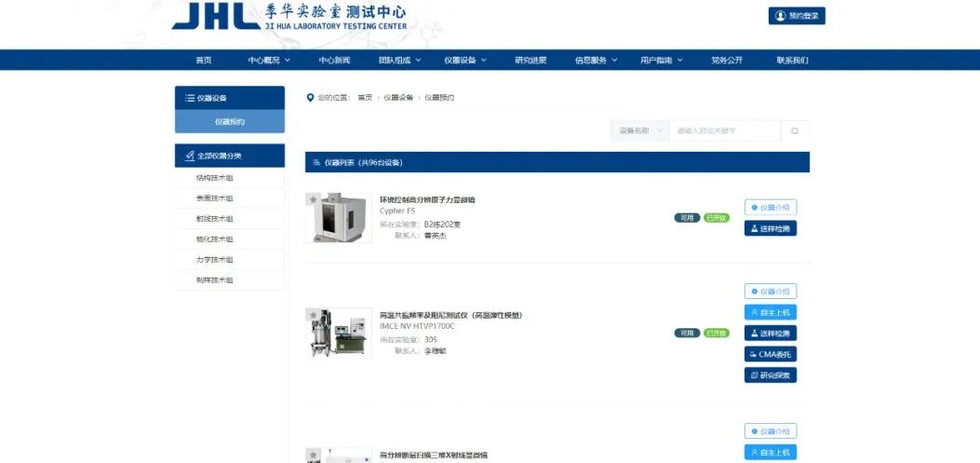Image resolution: width=980 pixels, height=463 pixels.
Task: Click 预约登录 user login button
Action: (x=797, y=16)
